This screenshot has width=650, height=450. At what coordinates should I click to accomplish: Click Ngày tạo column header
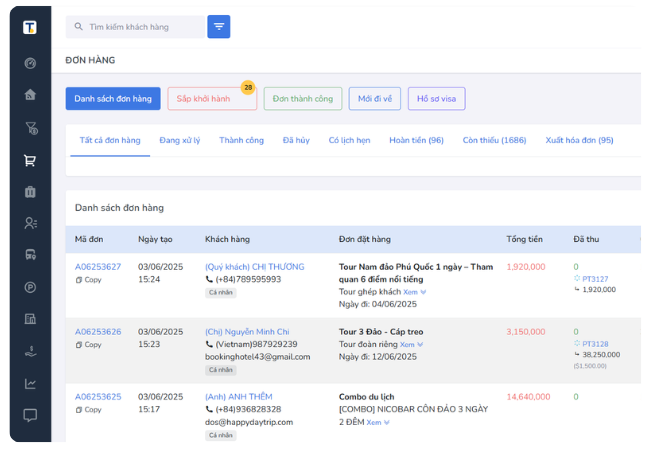point(155,239)
